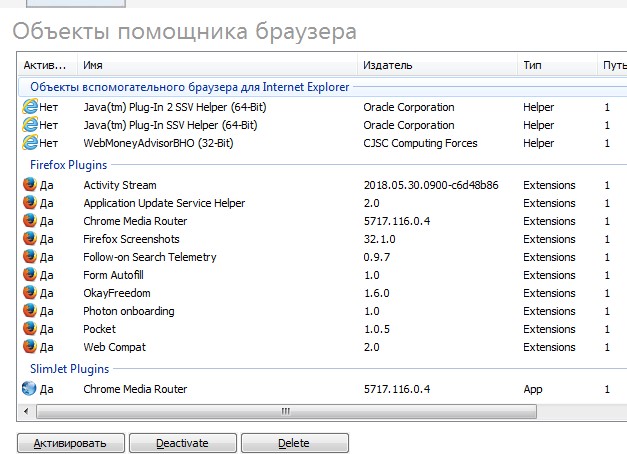Image resolution: width=627 pixels, height=454 pixels.
Task: Click the horizontal scrollbar thumb
Action: (x=286, y=412)
